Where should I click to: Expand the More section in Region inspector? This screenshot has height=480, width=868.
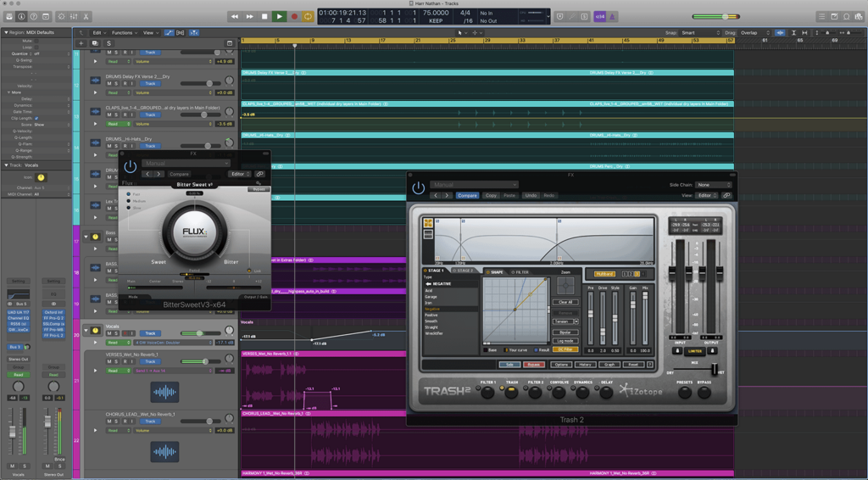click(8, 92)
